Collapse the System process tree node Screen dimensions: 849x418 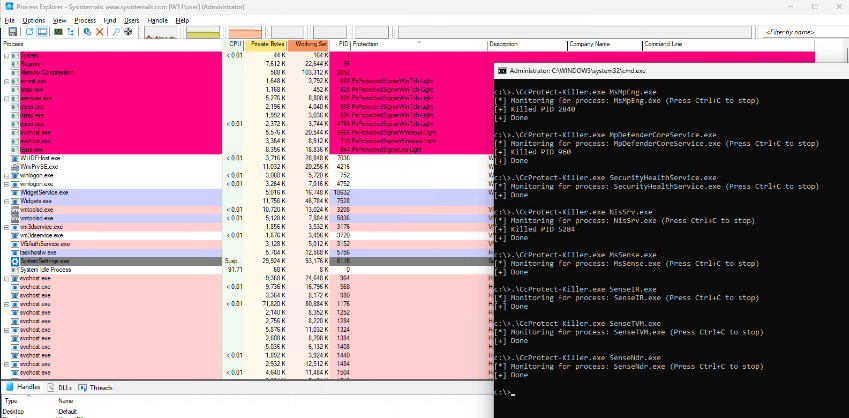coord(6,55)
